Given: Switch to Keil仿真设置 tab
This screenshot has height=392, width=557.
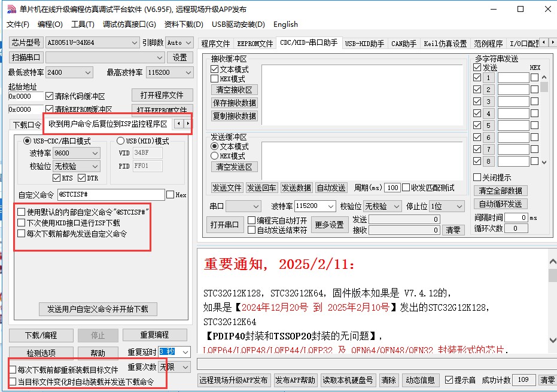Looking at the screenshot, I should pos(445,44).
